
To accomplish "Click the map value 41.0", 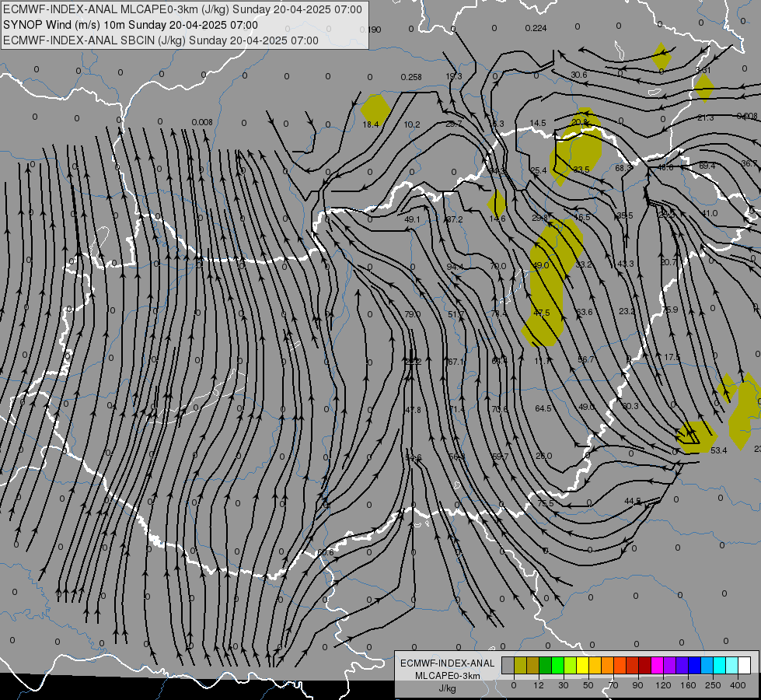I will coord(709,213).
